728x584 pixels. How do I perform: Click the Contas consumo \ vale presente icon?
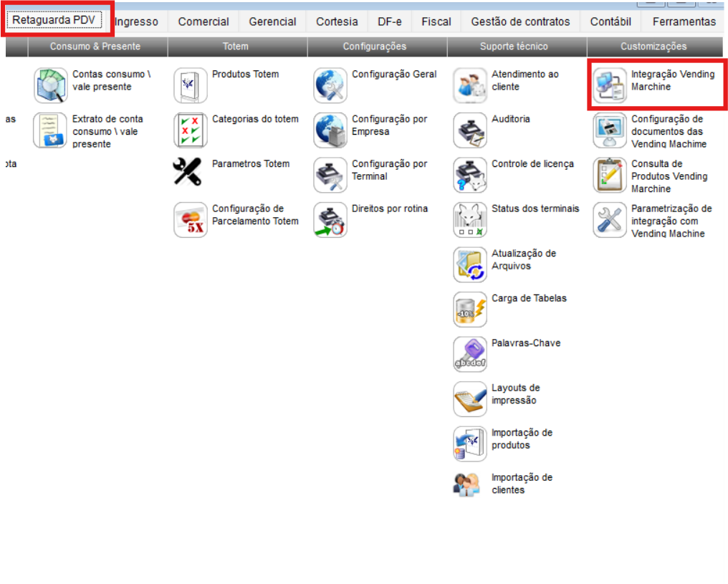pos(51,86)
